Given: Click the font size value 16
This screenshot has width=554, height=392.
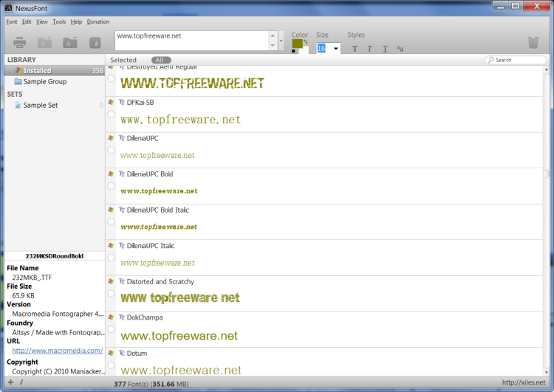Looking at the screenshot, I should tap(321, 49).
